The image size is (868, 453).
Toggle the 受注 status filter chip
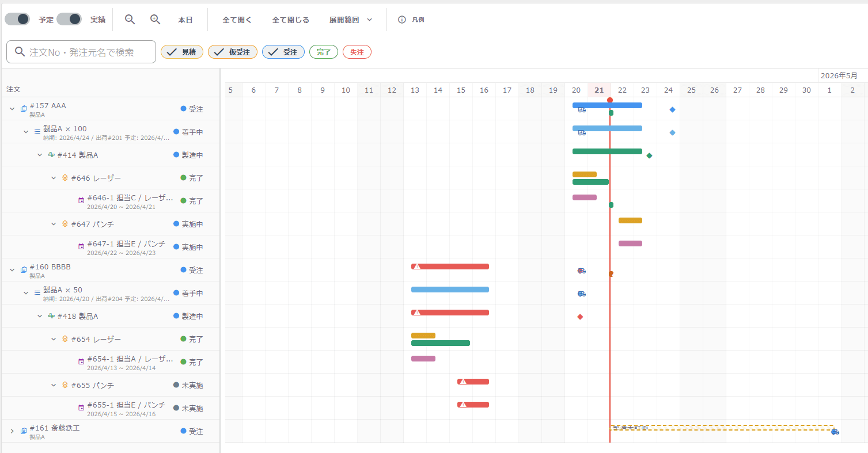283,52
